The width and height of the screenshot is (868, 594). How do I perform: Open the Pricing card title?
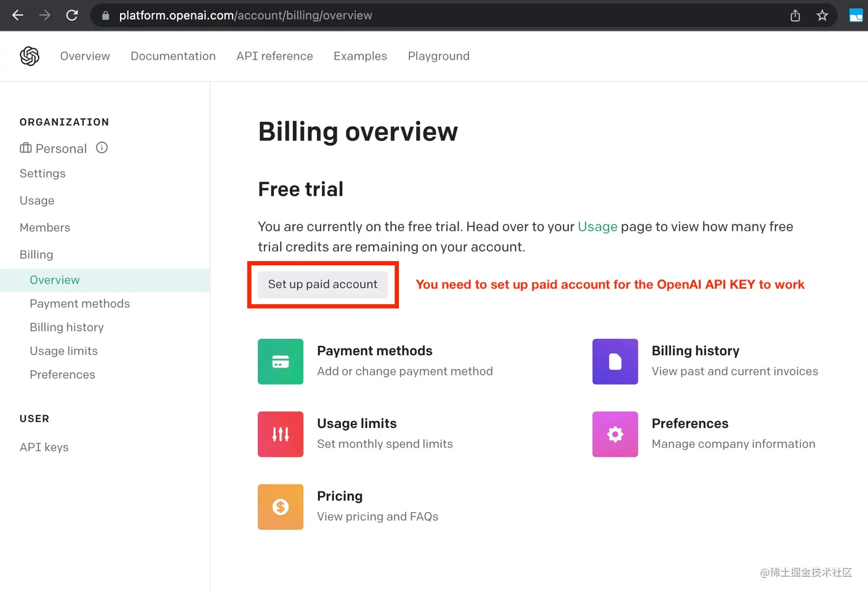tap(340, 496)
